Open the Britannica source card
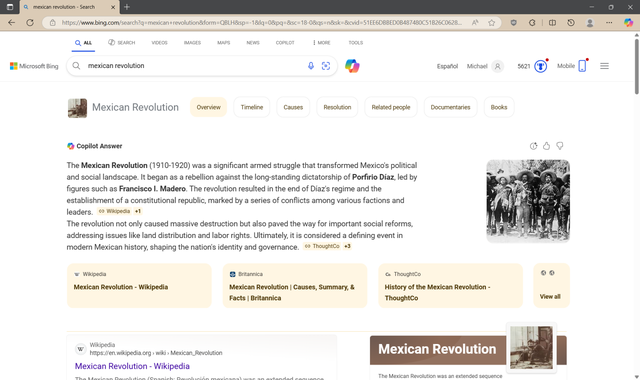The width and height of the screenshot is (640, 380). point(295,285)
